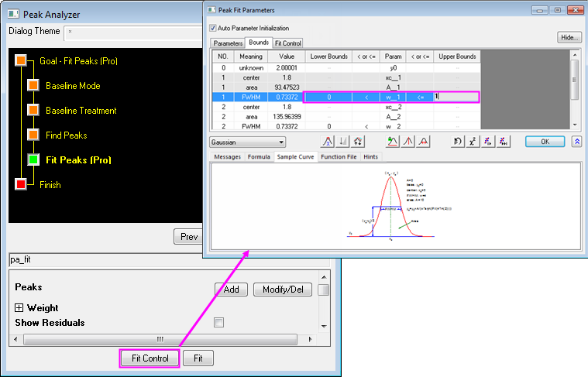The height and width of the screenshot is (377, 588).
Task: Open the Dialog Theme dropdown field
Action: [132, 32]
